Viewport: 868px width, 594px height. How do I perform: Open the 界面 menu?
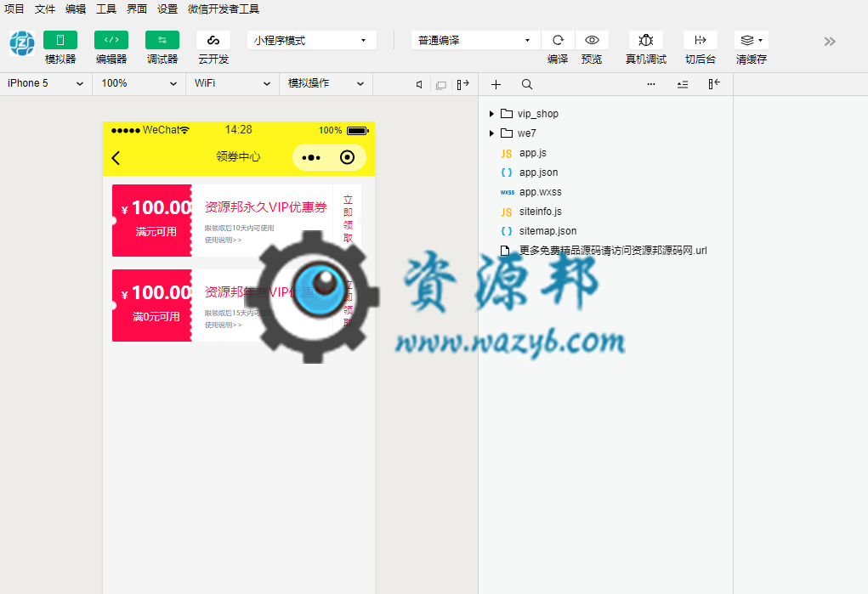137,8
